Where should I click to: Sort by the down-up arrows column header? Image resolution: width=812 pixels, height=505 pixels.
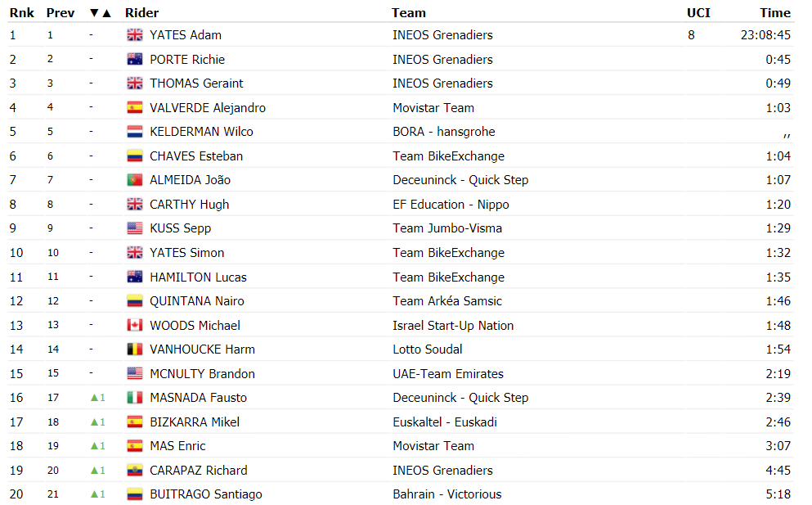[101, 13]
